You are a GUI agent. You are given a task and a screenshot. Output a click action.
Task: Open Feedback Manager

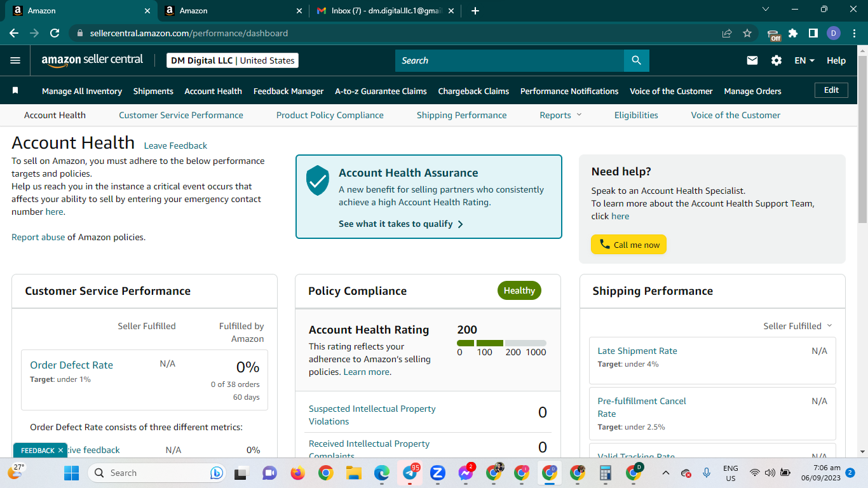[x=288, y=91]
